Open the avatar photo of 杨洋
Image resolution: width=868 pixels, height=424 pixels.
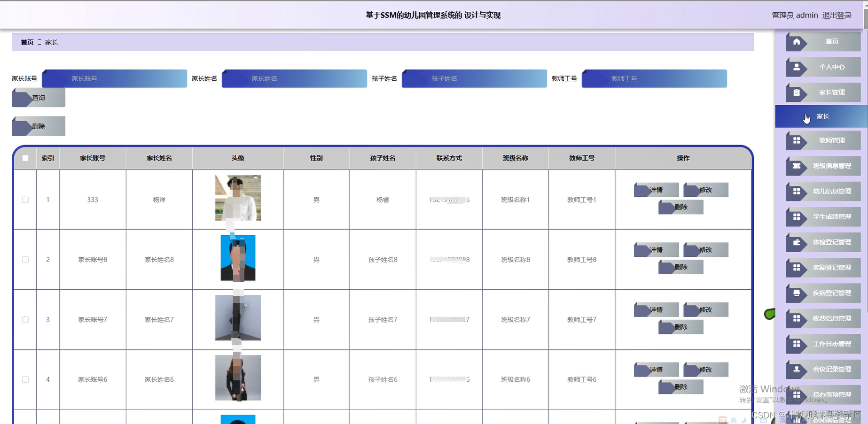pos(238,198)
